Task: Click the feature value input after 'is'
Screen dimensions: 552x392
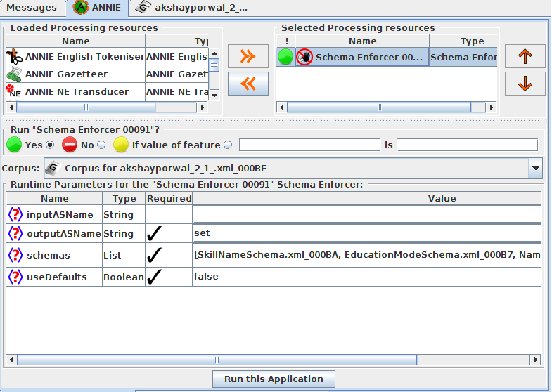Action: click(467, 145)
